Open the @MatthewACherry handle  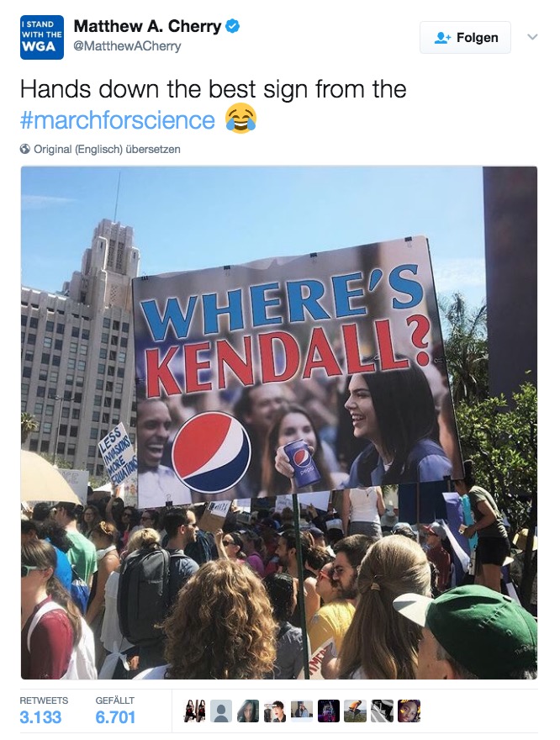click(127, 46)
